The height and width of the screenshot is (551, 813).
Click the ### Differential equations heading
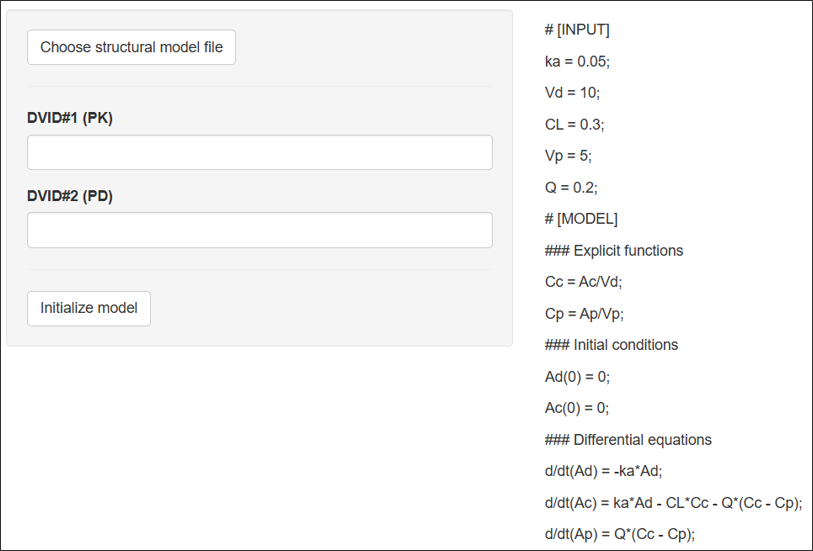pos(628,440)
